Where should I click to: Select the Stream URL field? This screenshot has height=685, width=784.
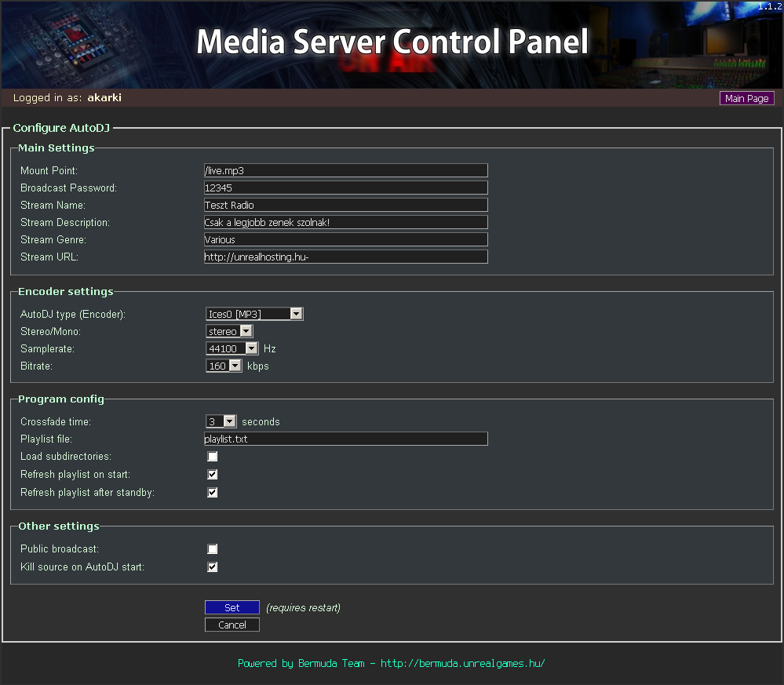tap(345, 256)
